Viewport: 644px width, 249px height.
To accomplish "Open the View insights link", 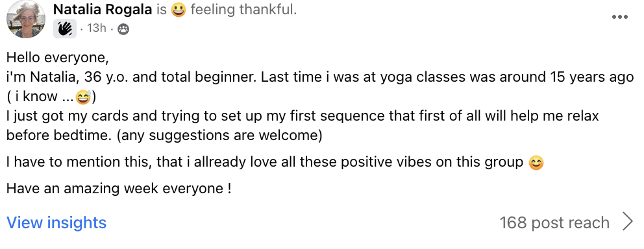I will [56, 223].
